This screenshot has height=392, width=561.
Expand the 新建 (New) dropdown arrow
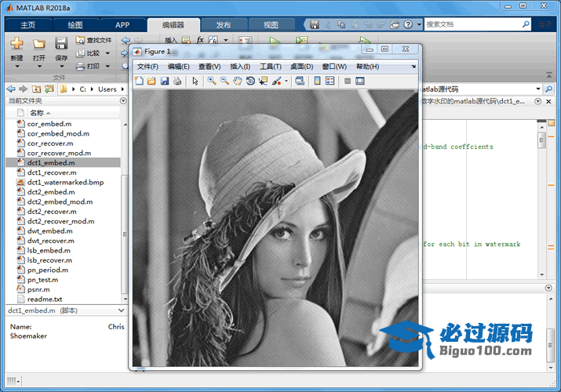pos(16,67)
